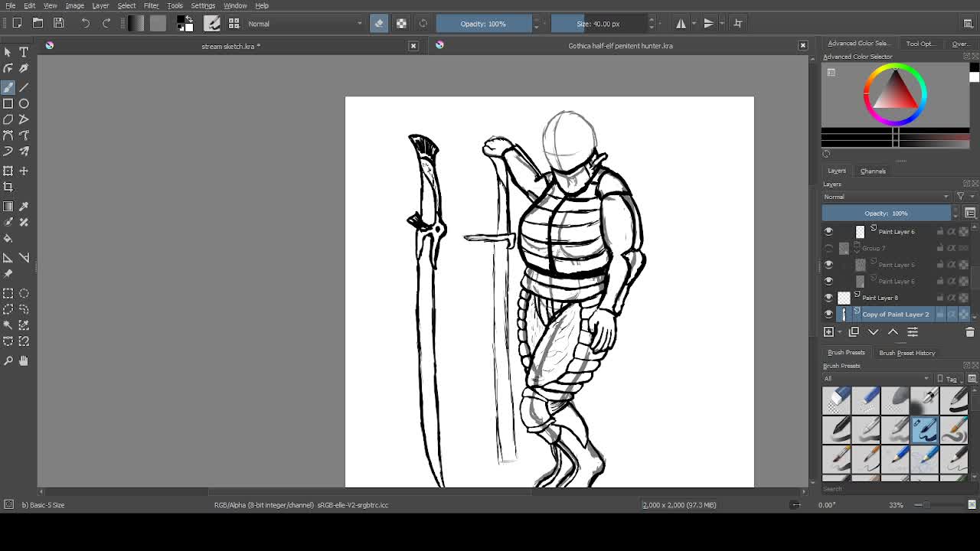Hide Paint Layer 8
Screen dimensions: 980x551
tap(828, 298)
